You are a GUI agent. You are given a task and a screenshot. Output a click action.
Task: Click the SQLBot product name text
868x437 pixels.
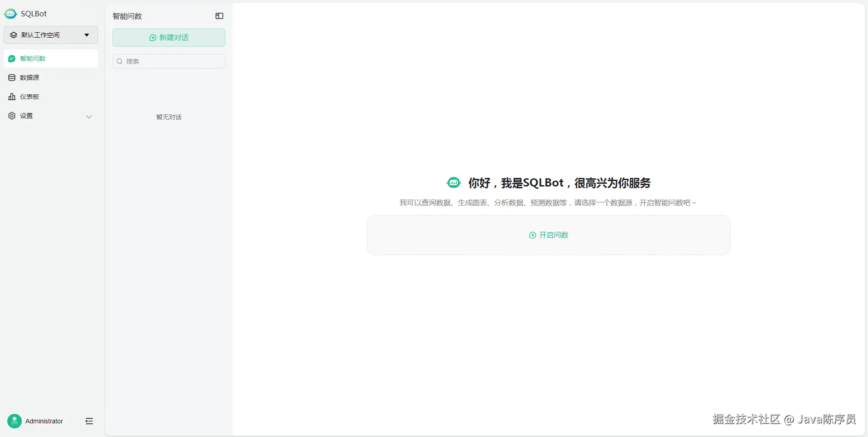[34, 14]
